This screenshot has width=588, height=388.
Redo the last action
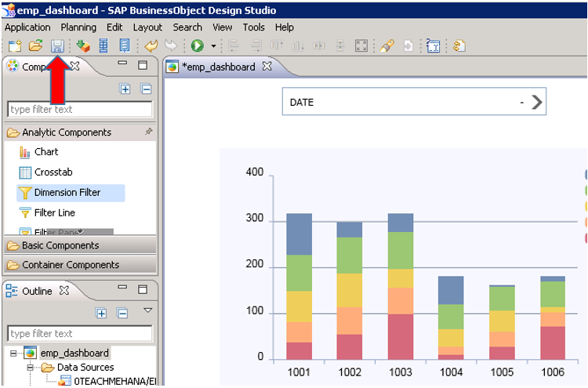[171, 45]
